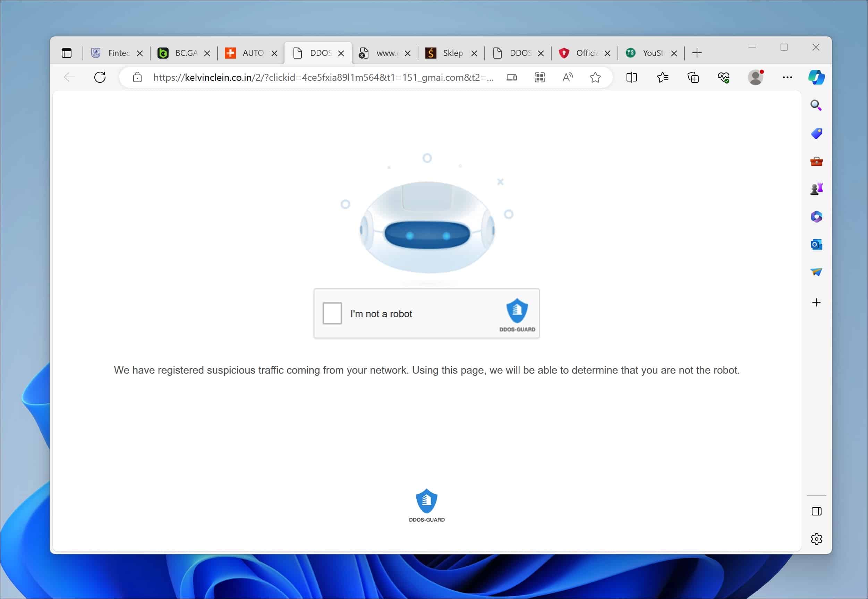Open sidebar Search
Image resolution: width=868 pixels, height=599 pixels.
click(x=816, y=105)
